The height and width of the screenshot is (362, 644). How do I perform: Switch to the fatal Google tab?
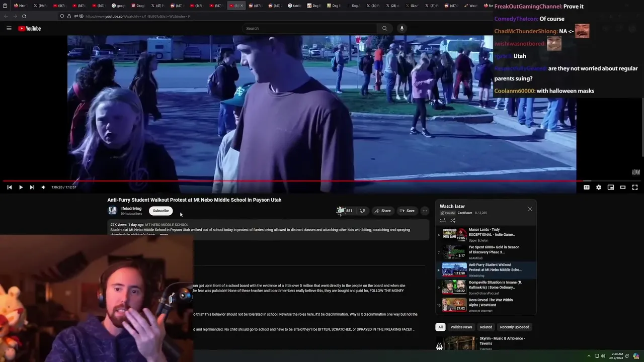[x=294, y=6]
